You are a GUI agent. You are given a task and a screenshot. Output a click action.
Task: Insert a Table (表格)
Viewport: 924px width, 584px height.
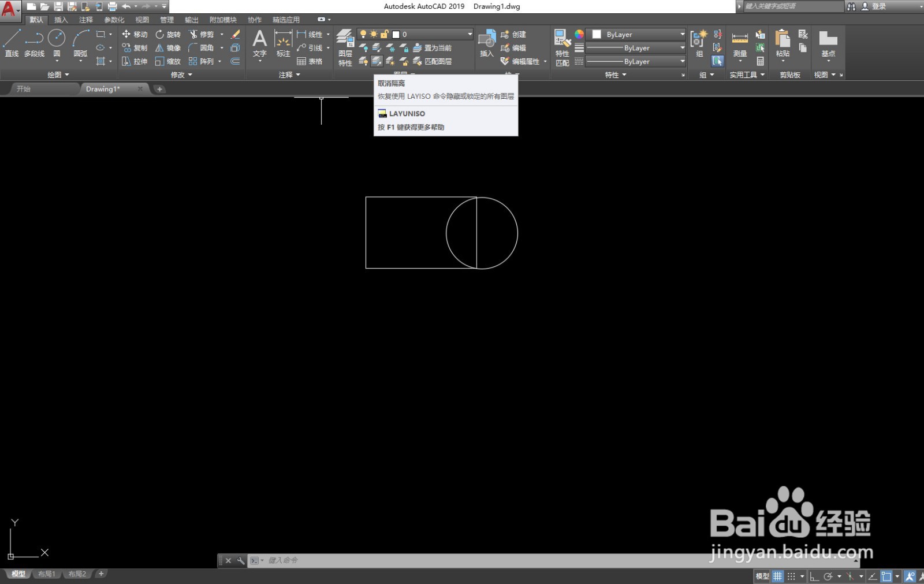[310, 61]
